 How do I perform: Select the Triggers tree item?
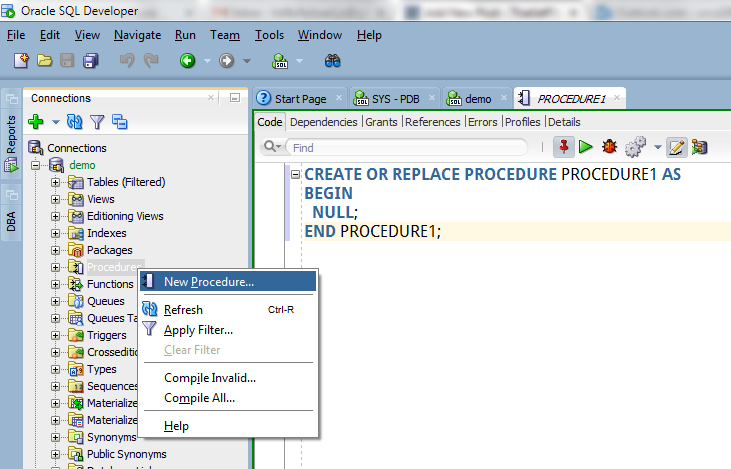tap(107, 335)
